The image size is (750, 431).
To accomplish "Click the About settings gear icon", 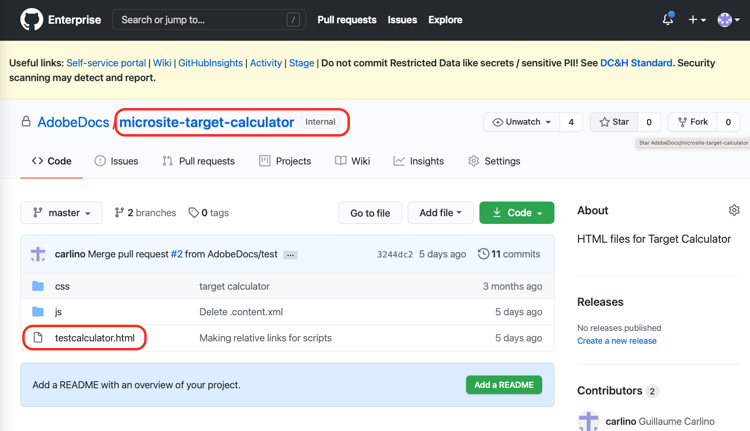I will coord(734,210).
